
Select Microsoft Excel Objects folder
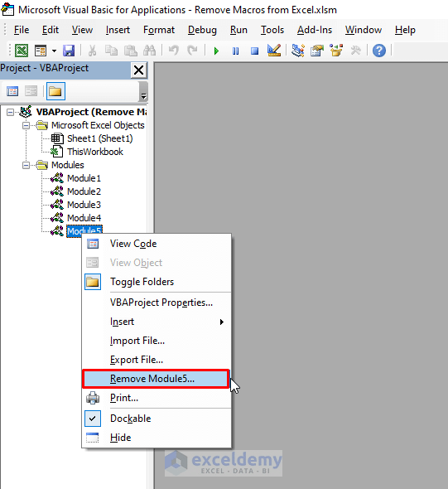click(x=98, y=125)
